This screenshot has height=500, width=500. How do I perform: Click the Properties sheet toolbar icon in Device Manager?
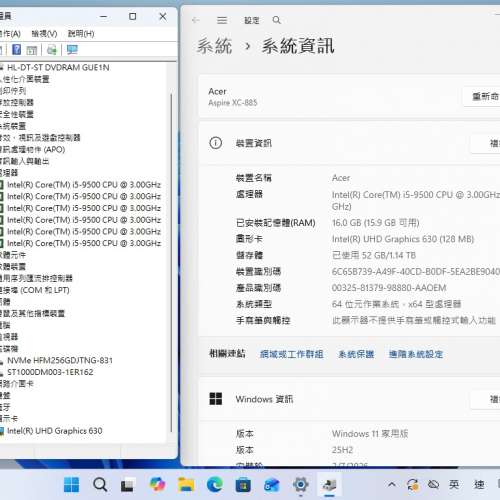point(32,50)
